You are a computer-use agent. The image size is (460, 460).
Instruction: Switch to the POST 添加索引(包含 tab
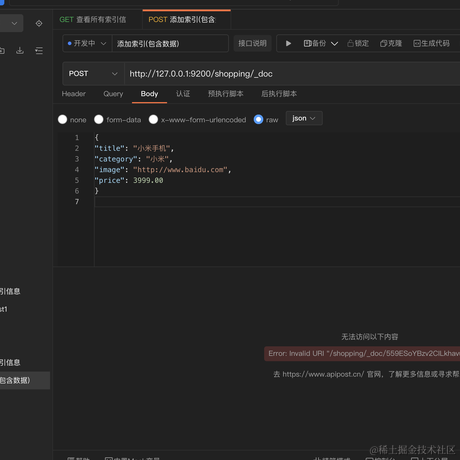coord(186,20)
